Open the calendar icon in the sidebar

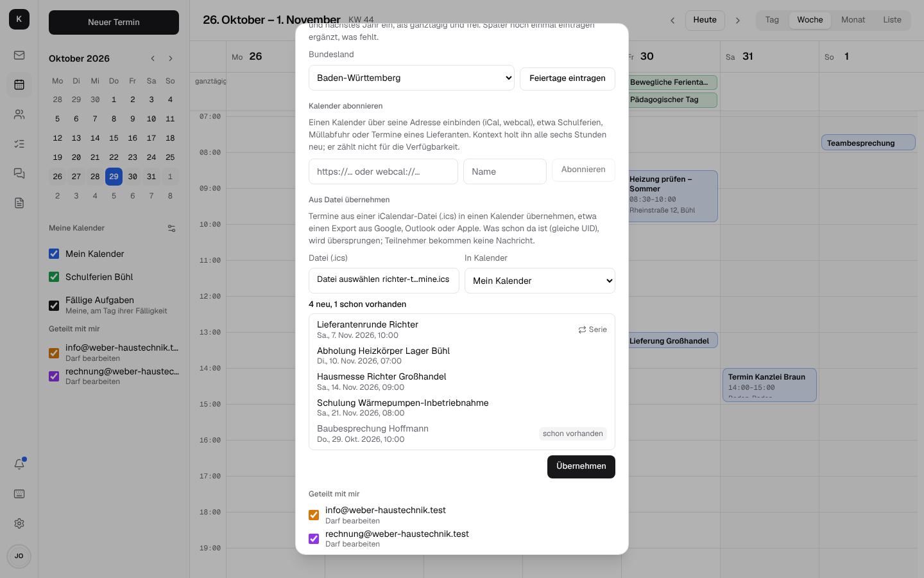click(x=19, y=85)
